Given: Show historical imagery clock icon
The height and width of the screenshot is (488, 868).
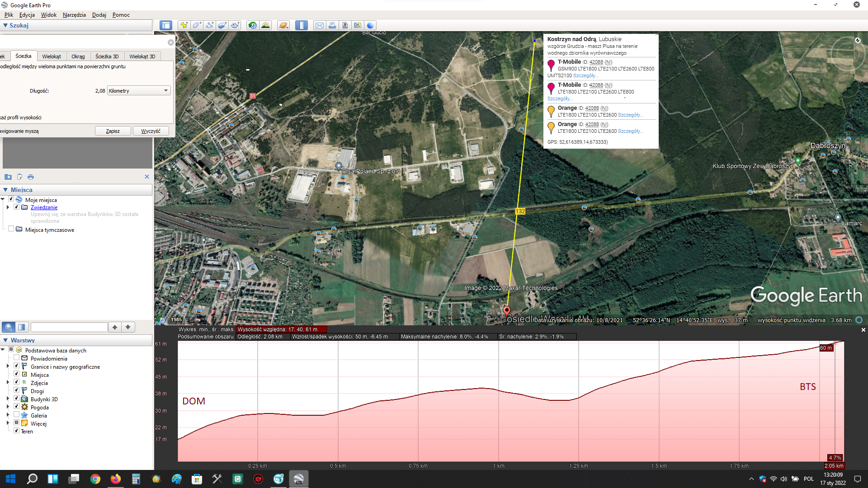Looking at the screenshot, I should tap(253, 25).
